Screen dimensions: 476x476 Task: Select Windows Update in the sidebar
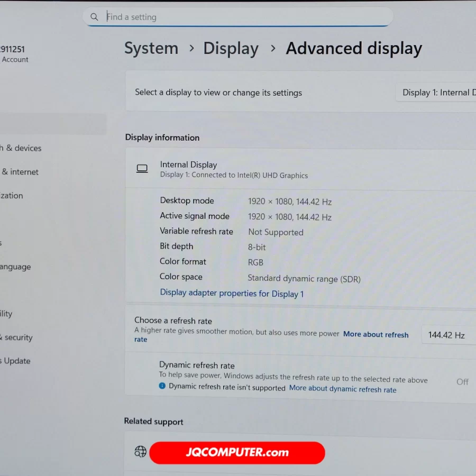(16, 361)
